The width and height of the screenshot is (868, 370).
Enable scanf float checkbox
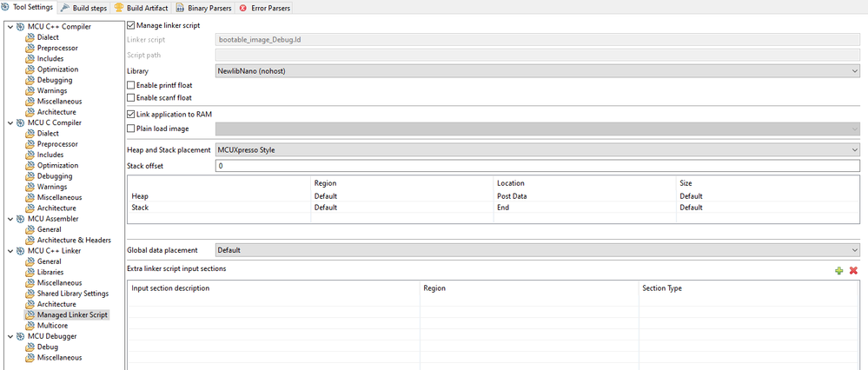(130, 98)
